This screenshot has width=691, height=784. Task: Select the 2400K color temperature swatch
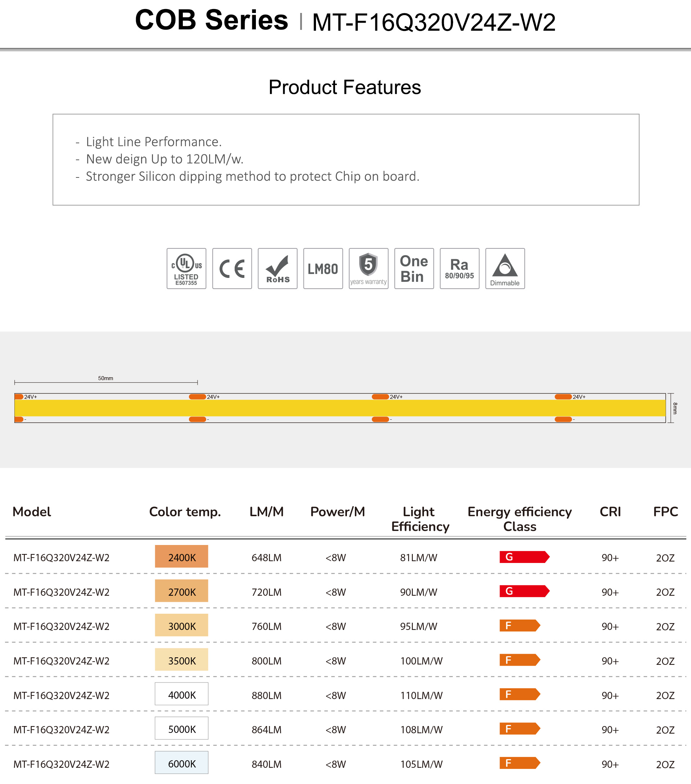pyautogui.click(x=181, y=557)
